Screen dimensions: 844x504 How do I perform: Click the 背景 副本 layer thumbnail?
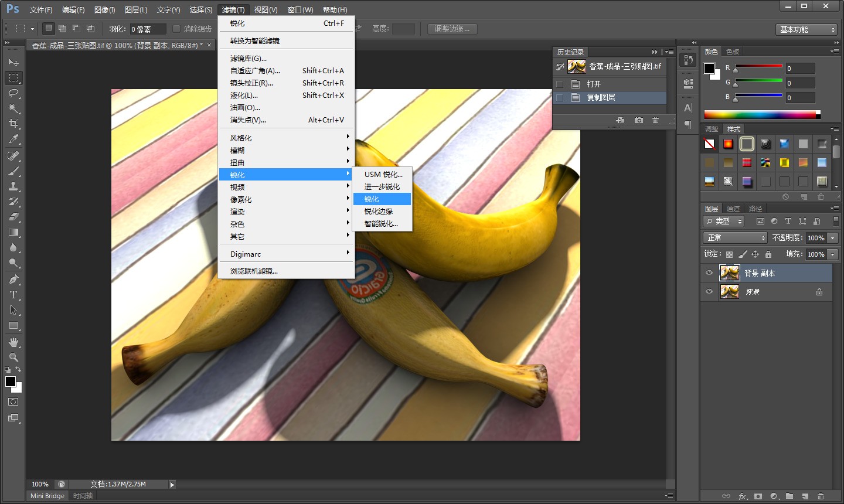pos(729,273)
